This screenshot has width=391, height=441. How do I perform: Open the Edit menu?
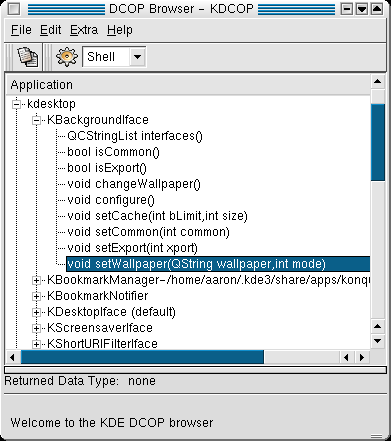[x=50, y=30]
